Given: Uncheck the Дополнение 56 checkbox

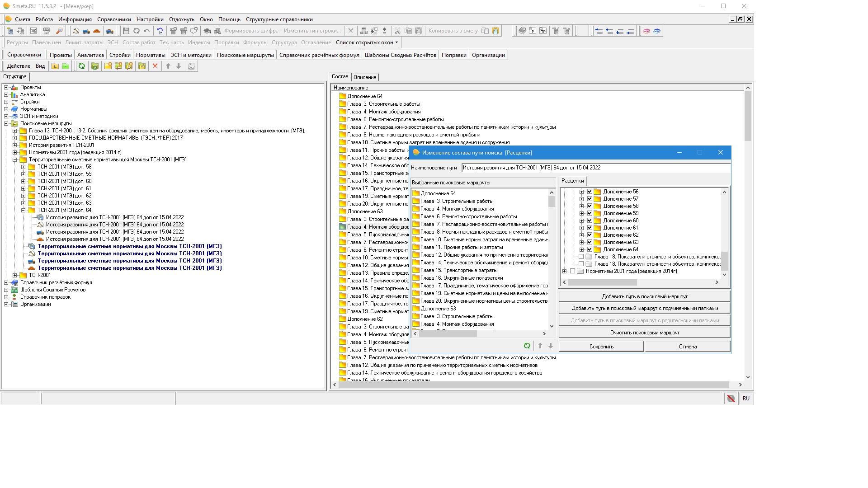Looking at the screenshot, I should coord(590,192).
